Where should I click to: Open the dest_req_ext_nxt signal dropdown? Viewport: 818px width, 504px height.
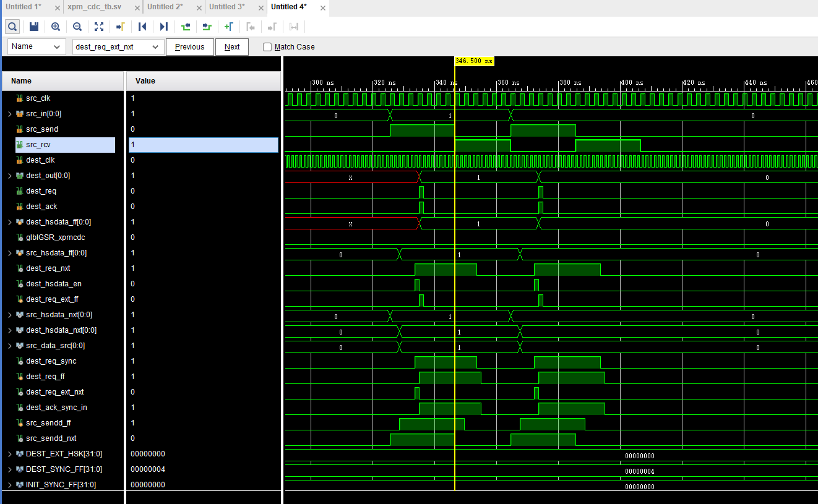(x=155, y=46)
